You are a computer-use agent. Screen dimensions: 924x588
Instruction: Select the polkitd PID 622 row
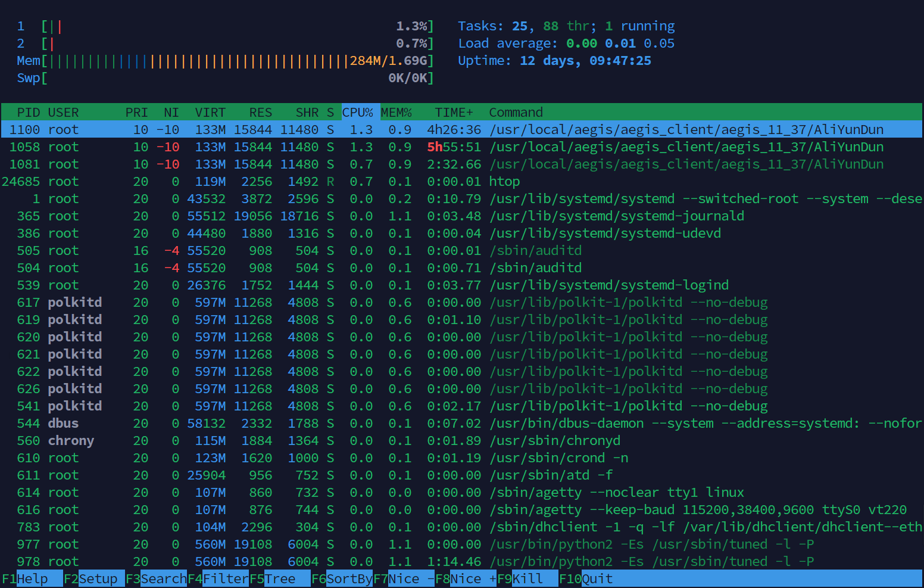coord(462,372)
